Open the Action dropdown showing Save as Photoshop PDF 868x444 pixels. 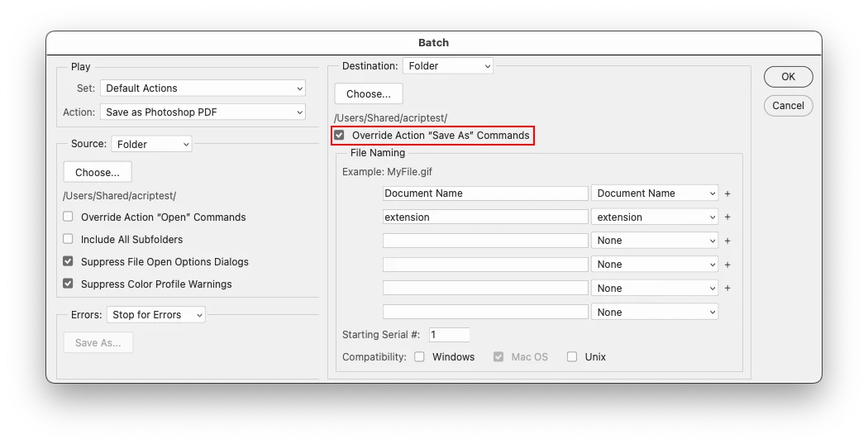(203, 112)
